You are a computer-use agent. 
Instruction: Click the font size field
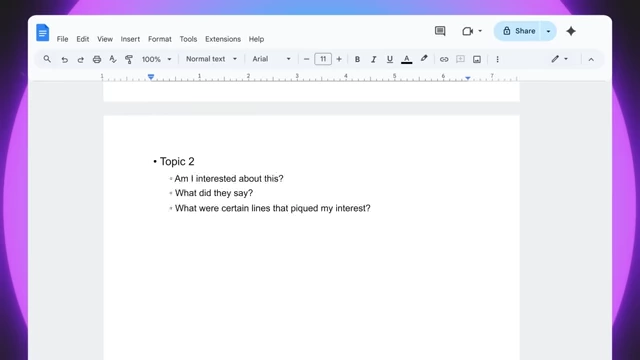pos(323,59)
